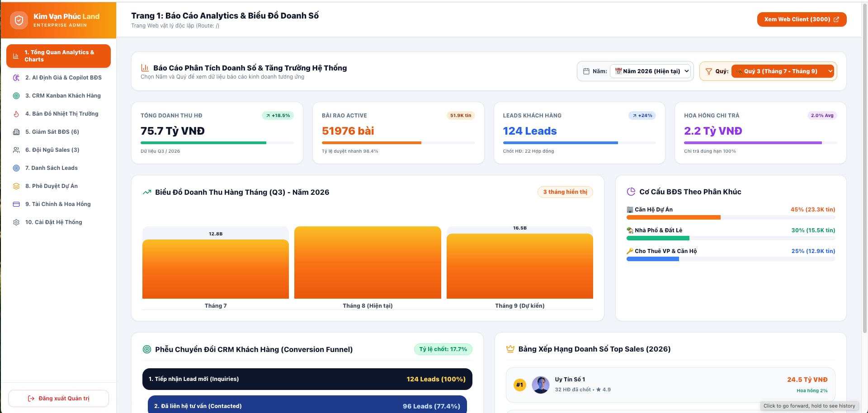The width and height of the screenshot is (868, 413).
Task: Click the building icon for Giám Sát BĐS
Action: (16, 132)
